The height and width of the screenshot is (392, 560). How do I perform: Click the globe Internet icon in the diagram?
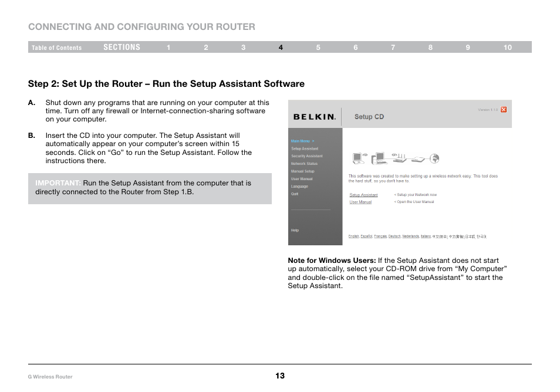pos(434,158)
